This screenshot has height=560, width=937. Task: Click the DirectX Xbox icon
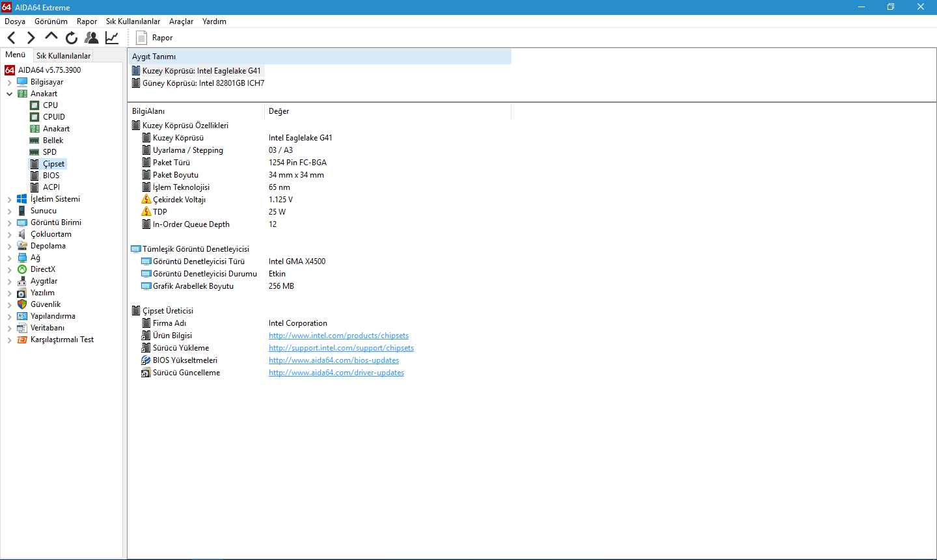point(22,269)
